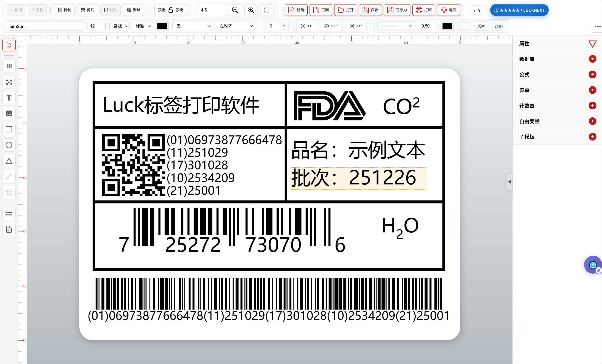This screenshot has width=602, height=364.
Task: Expand the 表单 form section
Action: pos(592,90)
